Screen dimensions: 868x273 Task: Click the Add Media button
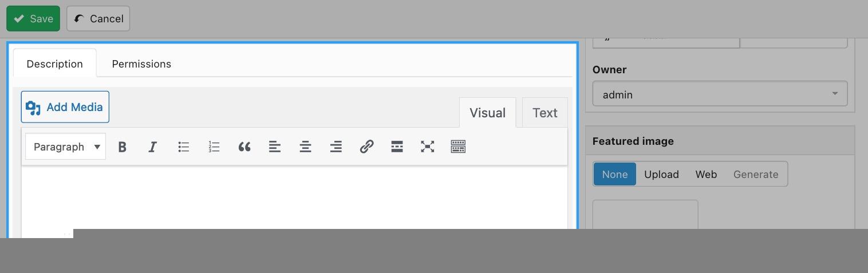click(65, 107)
